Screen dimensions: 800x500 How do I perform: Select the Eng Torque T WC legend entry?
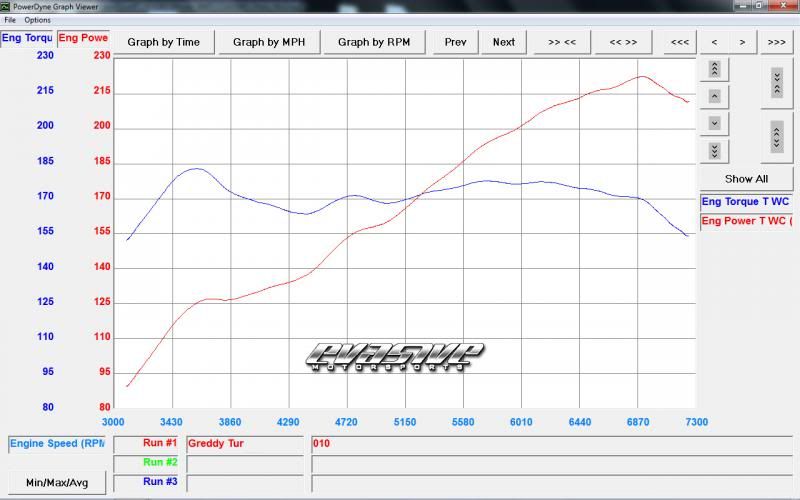[x=746, y=202]
